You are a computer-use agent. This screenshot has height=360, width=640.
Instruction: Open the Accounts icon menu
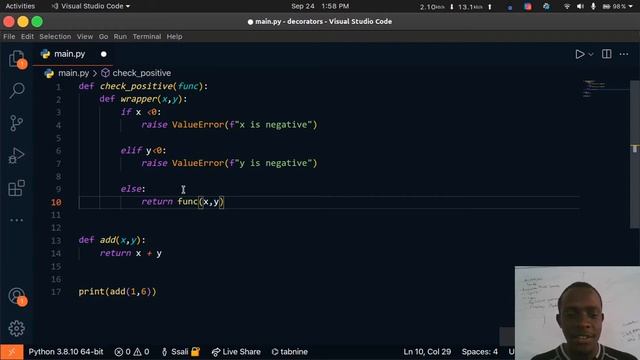[x=17, y=296]
